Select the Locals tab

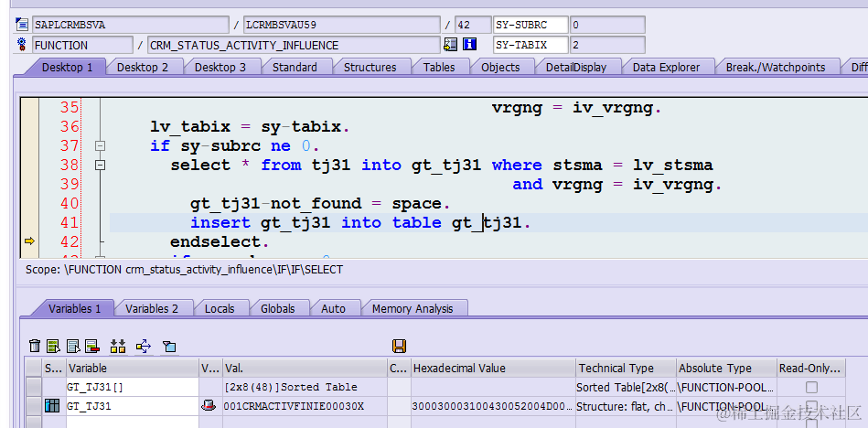coord(220,308)
